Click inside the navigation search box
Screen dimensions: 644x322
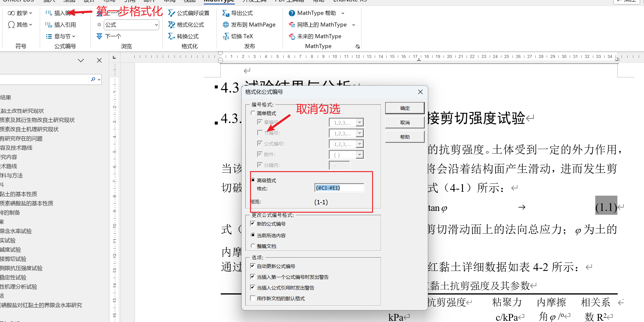click(45, 79)
